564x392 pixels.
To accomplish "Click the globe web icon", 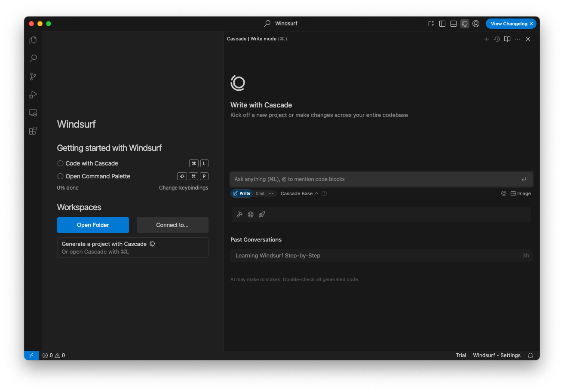I will point(251,214).
